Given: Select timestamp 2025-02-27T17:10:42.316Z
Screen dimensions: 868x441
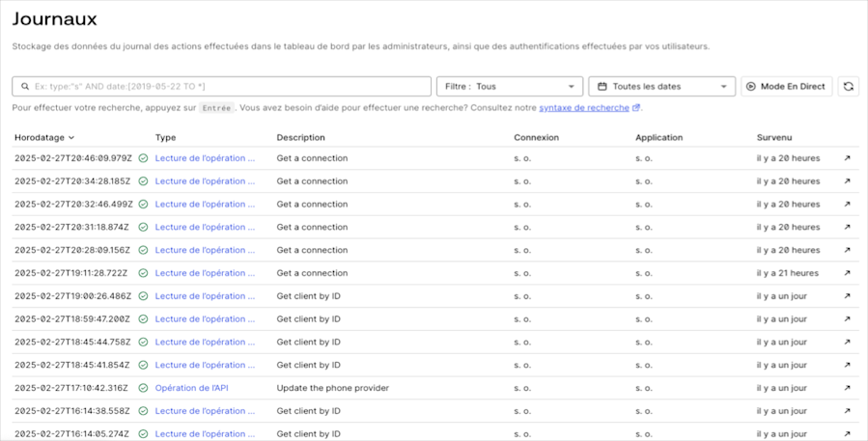Looking at the screenshot, I should click(71, 388).
